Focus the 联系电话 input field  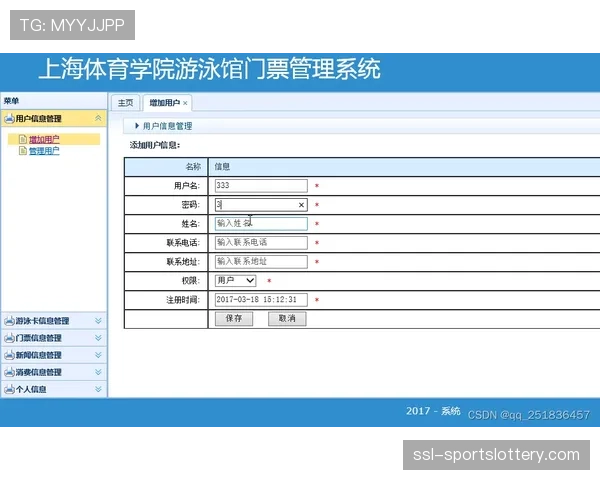pos(261,243)
